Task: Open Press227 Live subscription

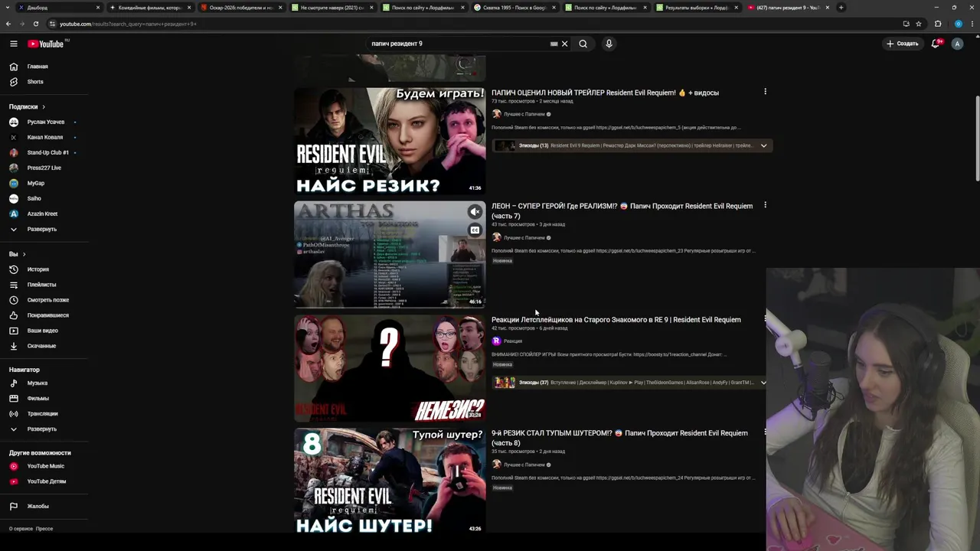Action: [44, 168]
